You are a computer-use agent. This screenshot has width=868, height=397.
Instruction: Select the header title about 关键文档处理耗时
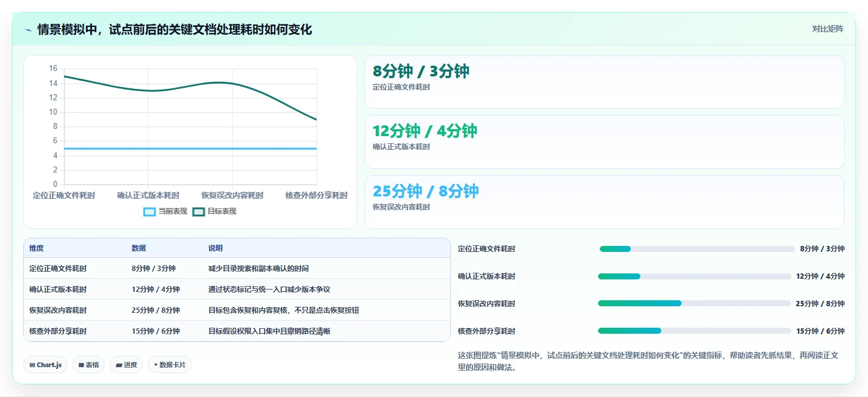(x=174, y=30)
